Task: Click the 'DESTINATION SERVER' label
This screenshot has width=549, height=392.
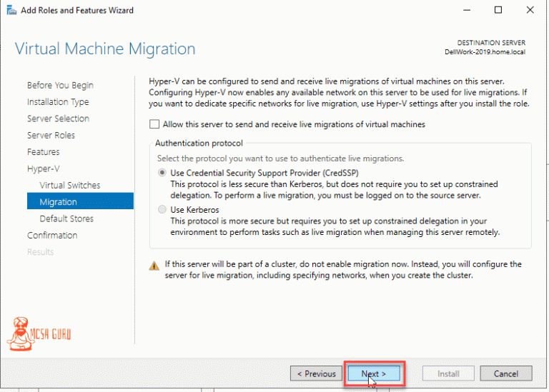Action: click(x=491, y=43)
